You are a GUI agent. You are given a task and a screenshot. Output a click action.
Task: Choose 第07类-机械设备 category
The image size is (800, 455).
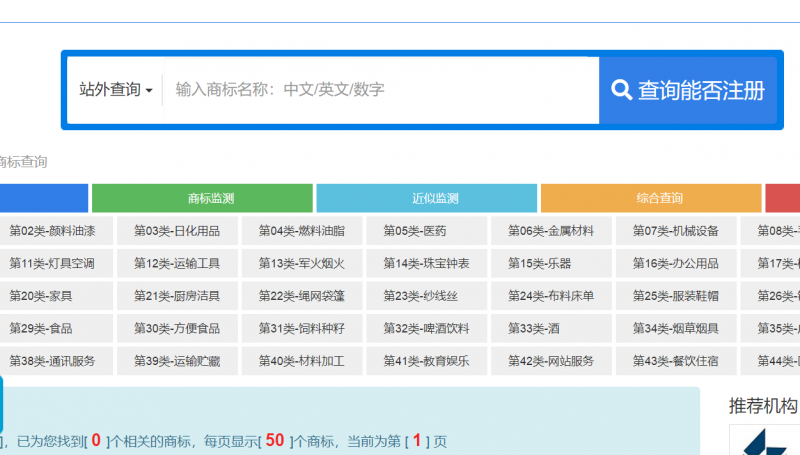(x=676, y=231)
